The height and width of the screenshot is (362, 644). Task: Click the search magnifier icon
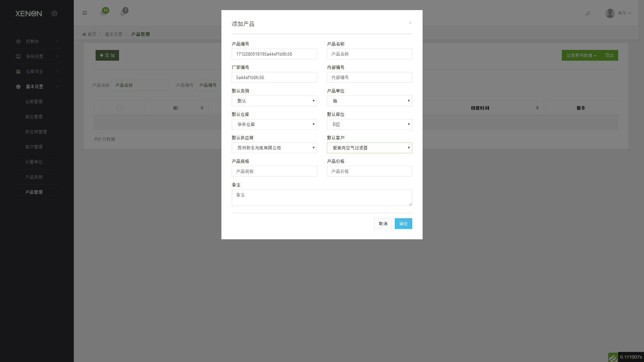click(x=588, y=13)
